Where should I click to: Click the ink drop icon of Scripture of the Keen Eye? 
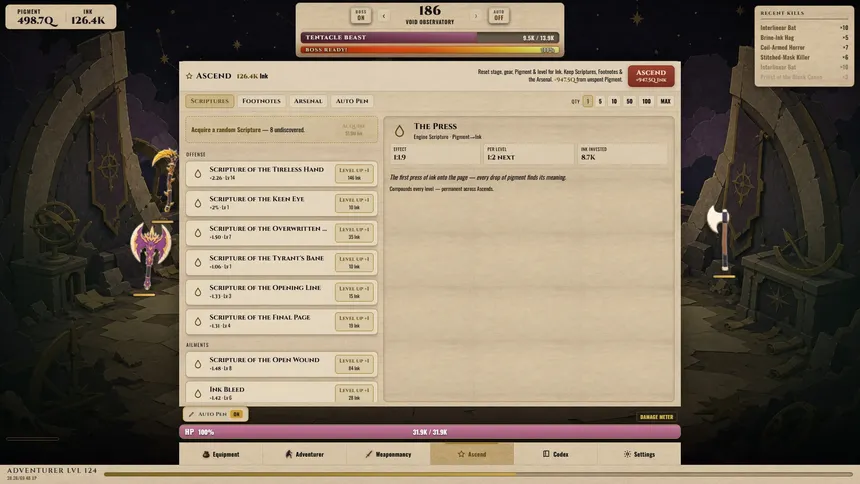198,204
